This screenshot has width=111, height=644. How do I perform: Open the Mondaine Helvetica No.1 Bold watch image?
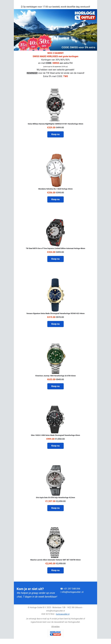55,170
